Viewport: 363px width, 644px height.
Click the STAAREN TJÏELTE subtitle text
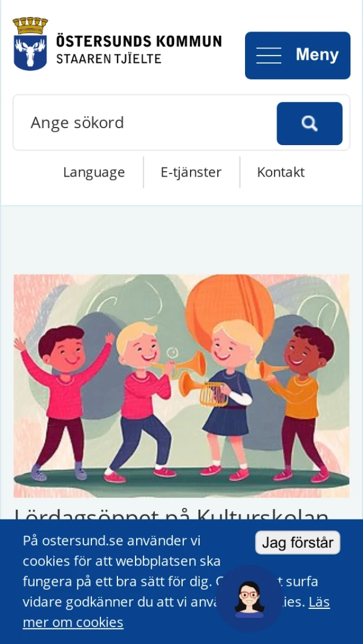pyautogui.click(x=108, y=59)
